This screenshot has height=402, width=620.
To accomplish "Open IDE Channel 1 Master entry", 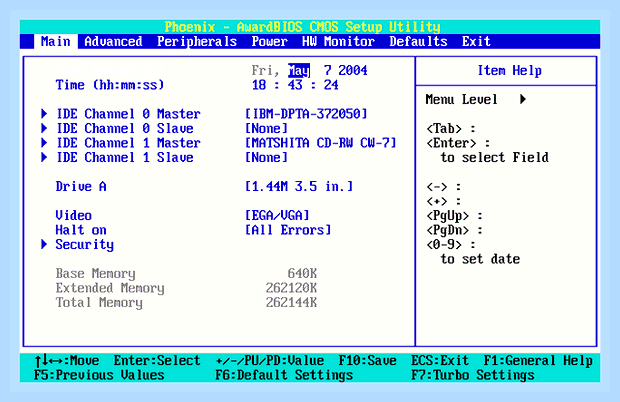I will (x=129, y=143).
